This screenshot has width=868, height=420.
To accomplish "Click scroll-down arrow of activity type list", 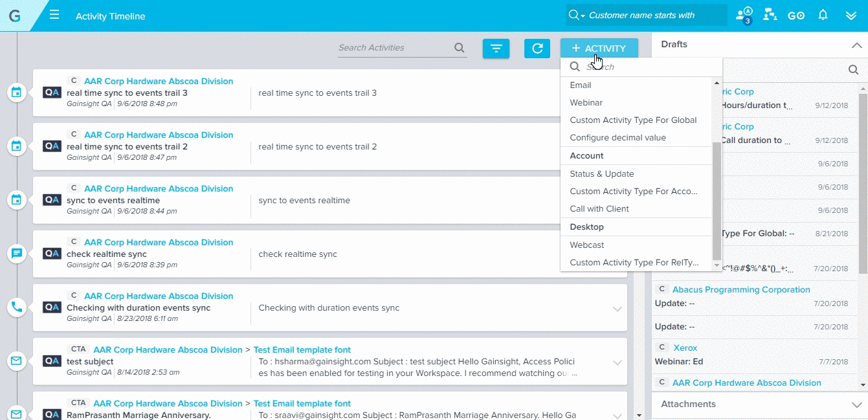I will tap(717, 266).
